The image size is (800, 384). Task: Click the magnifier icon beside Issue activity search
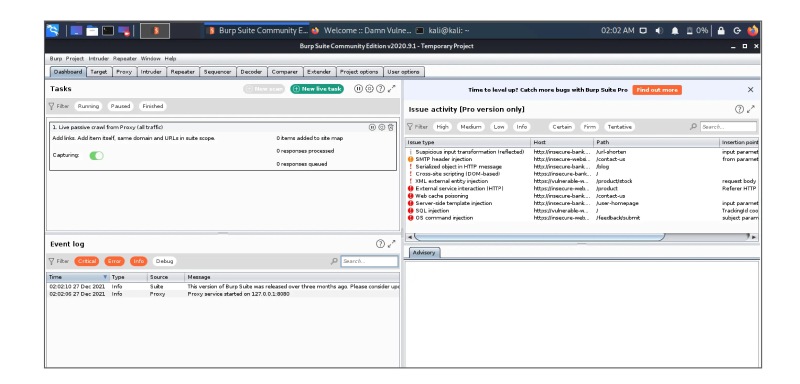click(693, 126)
